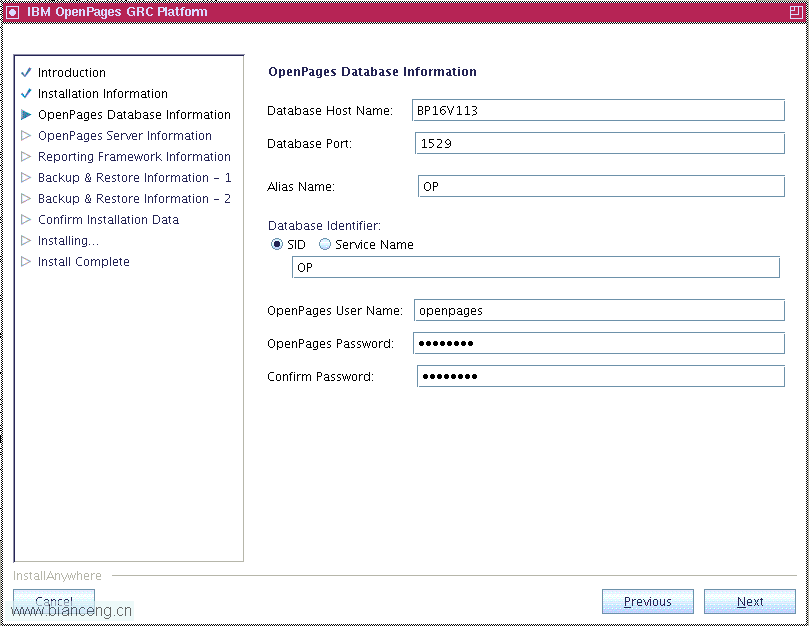Click the Confirm Installation Data step label
Image resolution: width=809 pixels, height=626 pixels.
coord(108,219)
